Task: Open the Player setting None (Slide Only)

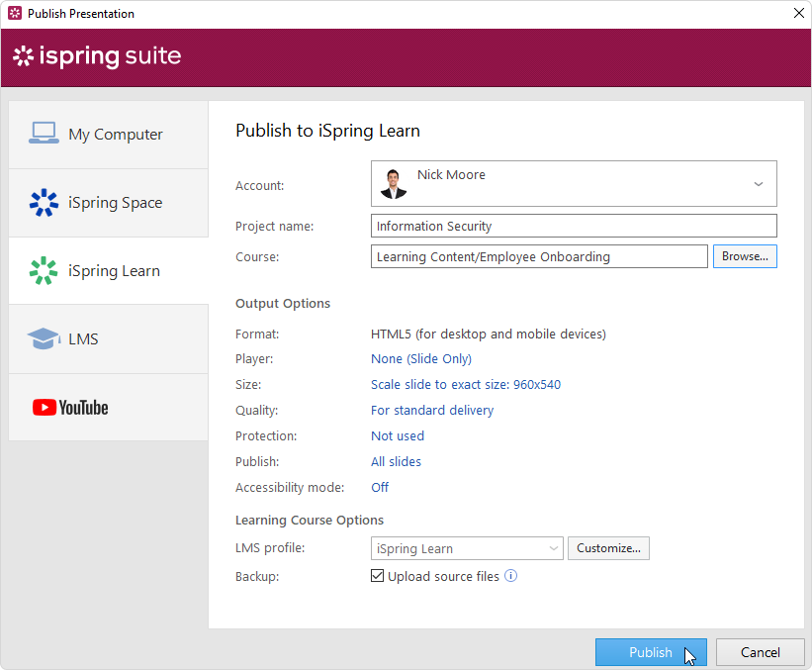Action: pos(420,358)
